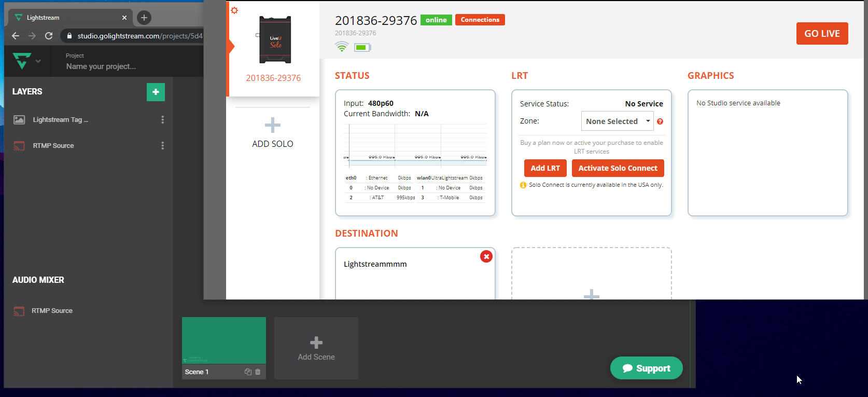
Task: Click the Service Status value No Service
Action: pyautogui.click(x=644, y=104)
